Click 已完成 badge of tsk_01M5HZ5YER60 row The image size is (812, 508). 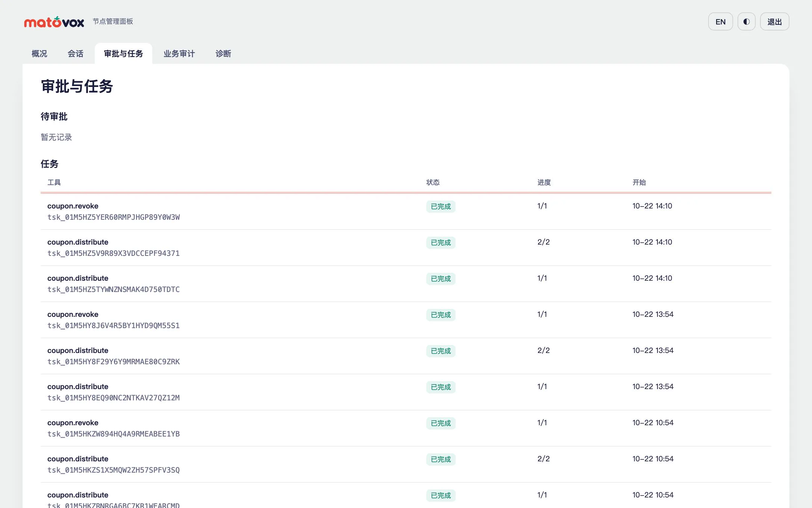[441, 207]
